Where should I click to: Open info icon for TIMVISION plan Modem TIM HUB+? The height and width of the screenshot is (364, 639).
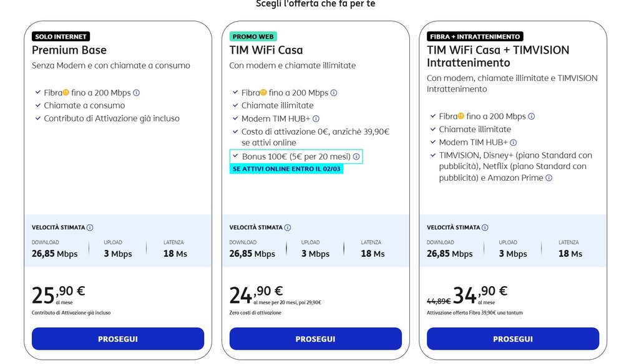point(514,142)
